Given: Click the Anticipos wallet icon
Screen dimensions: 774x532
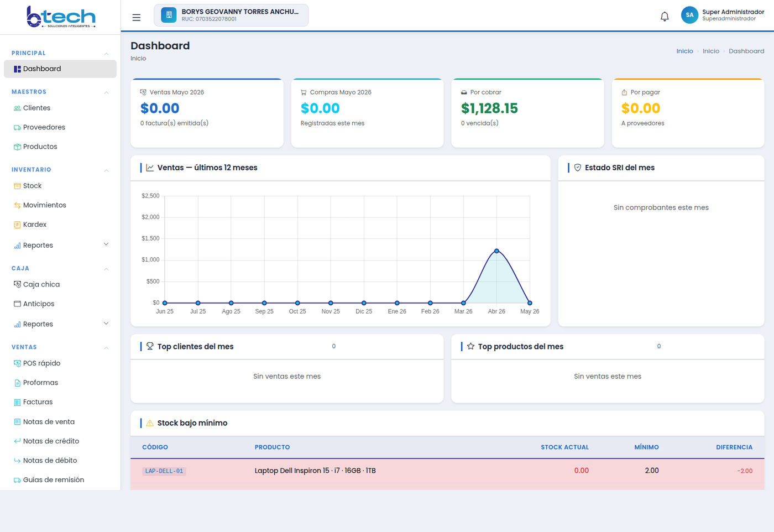Looking at the screenshot, I should (x=17, y=304).
